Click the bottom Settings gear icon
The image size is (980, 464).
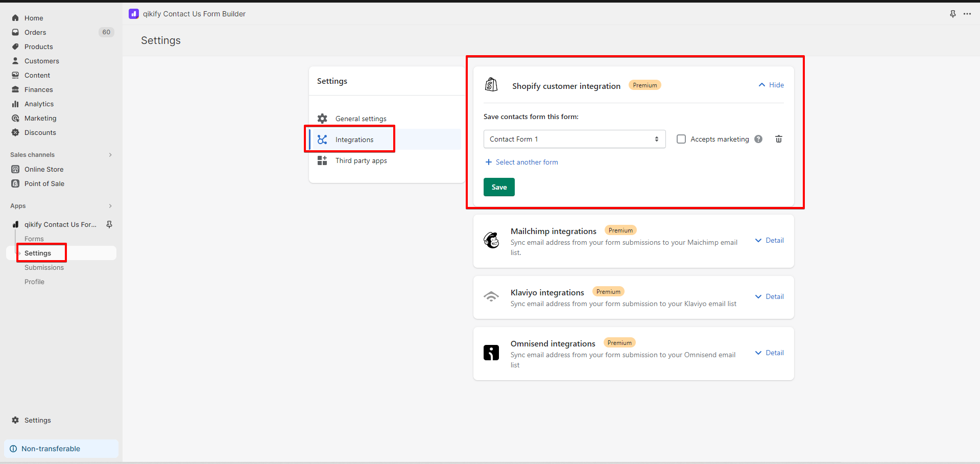[15, 420]
